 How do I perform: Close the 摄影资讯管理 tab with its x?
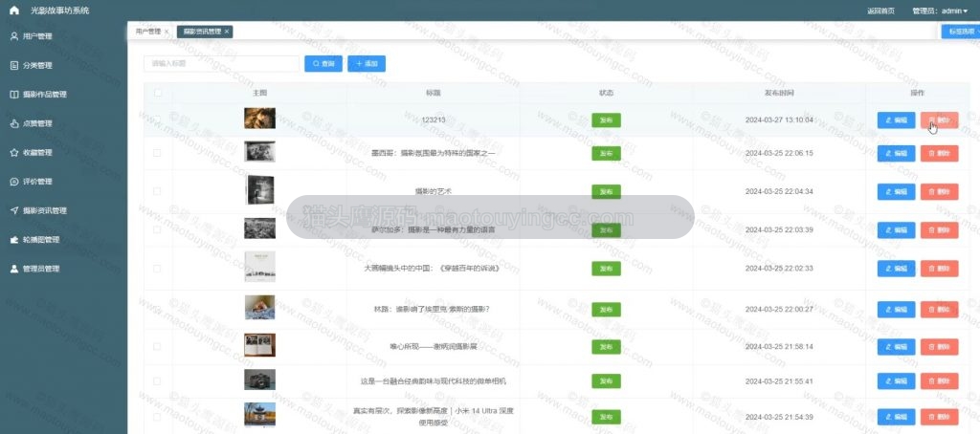[x=227, y=32]
